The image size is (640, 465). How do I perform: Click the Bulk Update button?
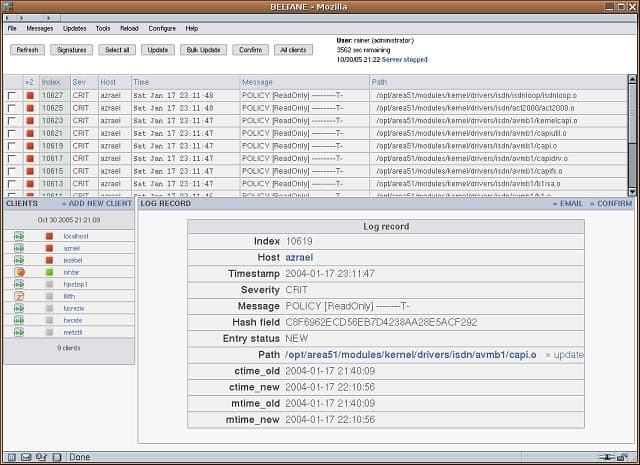203,50
